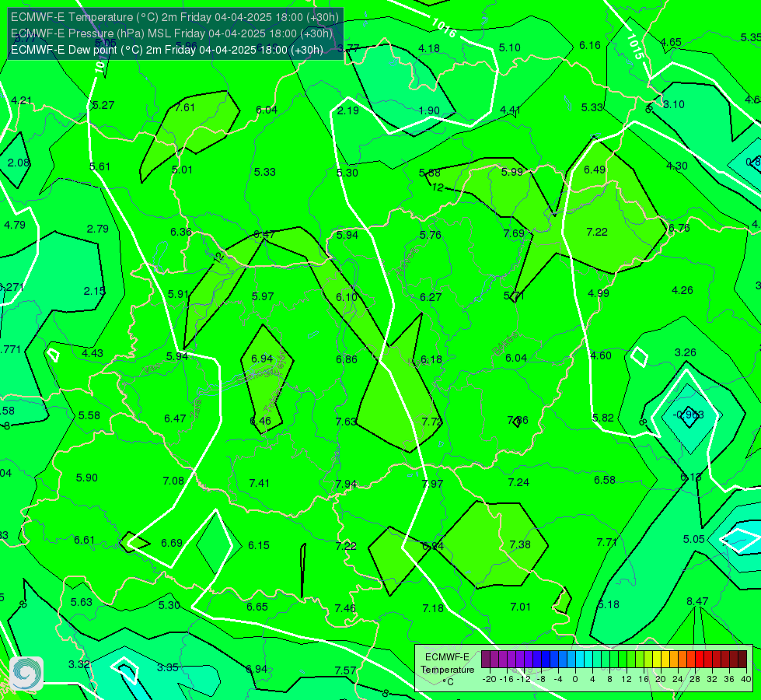
Task: Click the 7.94 dew point value
Action: point(346,484)
